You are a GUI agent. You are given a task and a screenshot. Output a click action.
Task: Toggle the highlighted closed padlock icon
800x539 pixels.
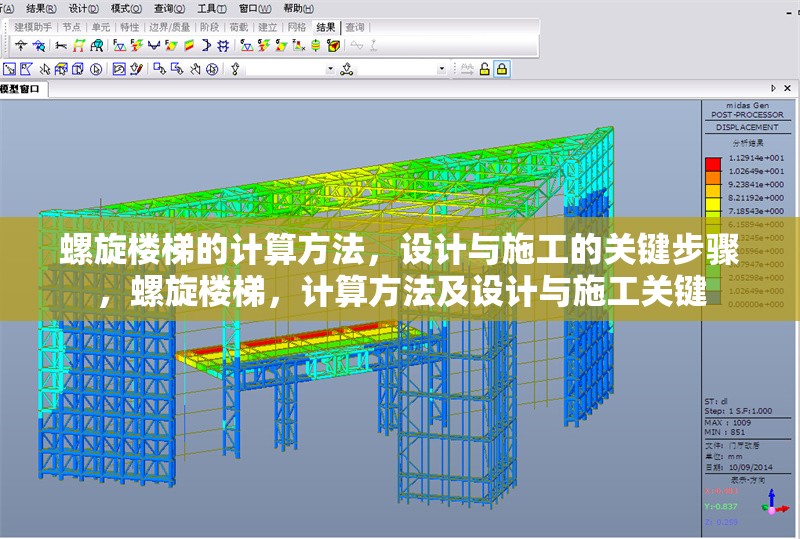(x=501, y=69)
